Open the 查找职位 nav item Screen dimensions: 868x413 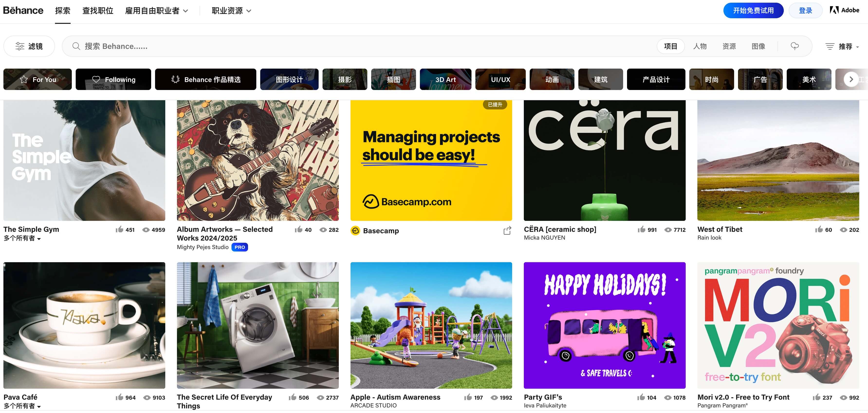coord(98,11)
